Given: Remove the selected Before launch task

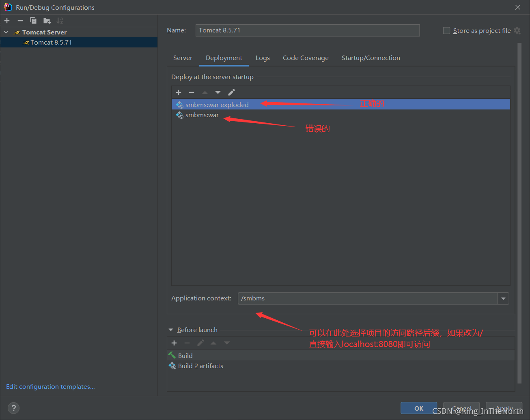Looking at the screenshot, I should coord(187,343).
